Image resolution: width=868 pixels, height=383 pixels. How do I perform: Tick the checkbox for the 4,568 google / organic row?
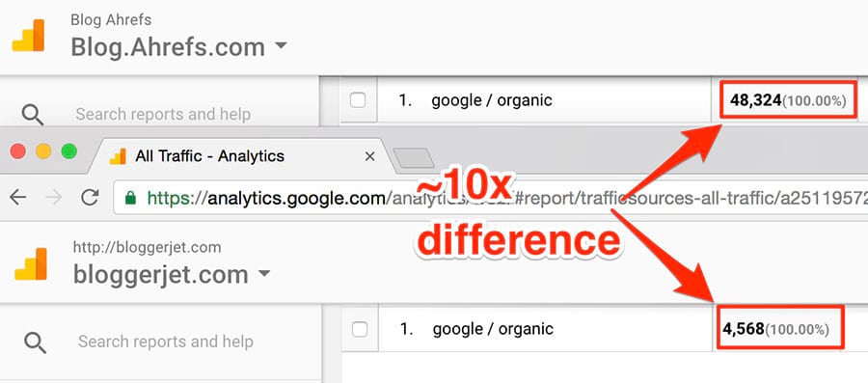[360, 329]
